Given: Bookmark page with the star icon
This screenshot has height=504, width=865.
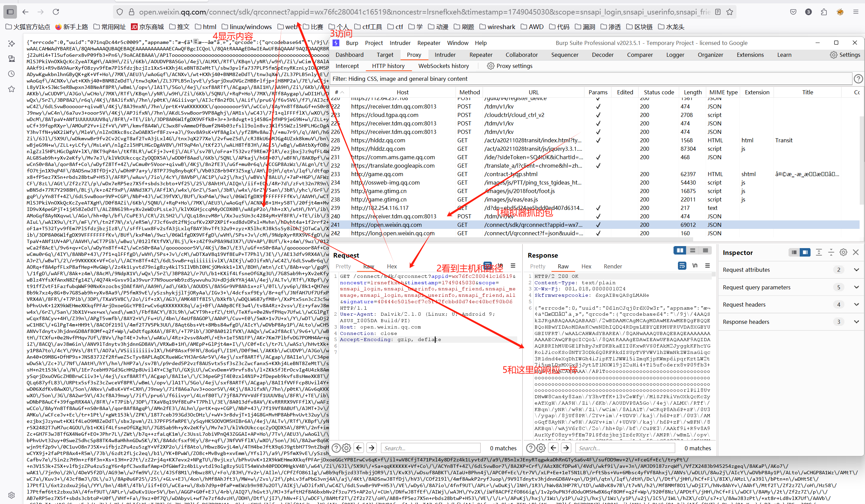Looking at the screenshot, I should 730,12.
